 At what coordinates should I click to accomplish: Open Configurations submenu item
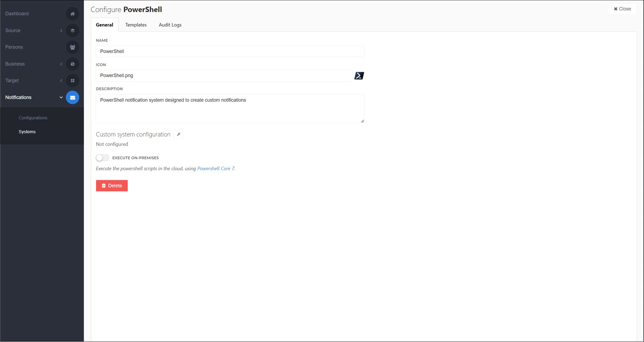(x=33, y=118)
